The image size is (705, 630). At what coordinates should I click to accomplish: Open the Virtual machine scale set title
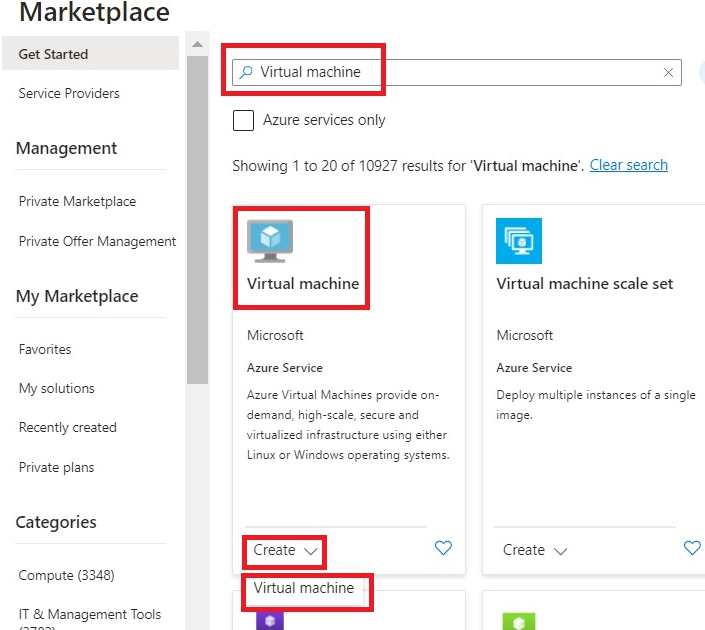pyautogui.click(x=585, y=284)
